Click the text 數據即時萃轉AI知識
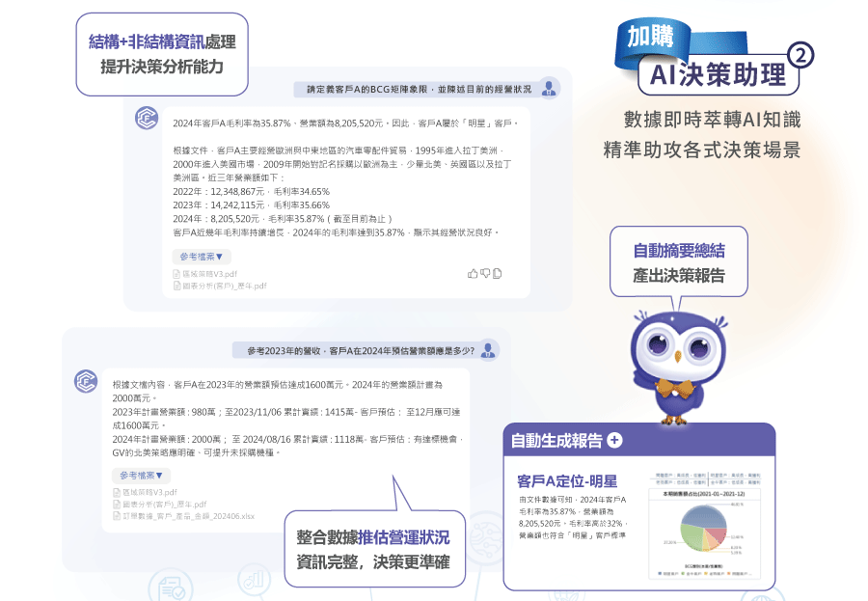This screenshot has height=601, width=868. pos(712,120)
